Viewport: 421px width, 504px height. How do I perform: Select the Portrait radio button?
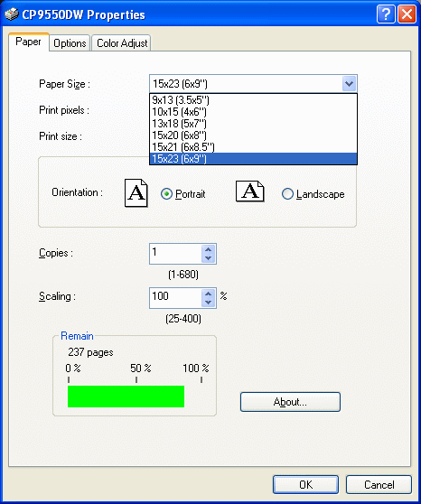[166, 194]
